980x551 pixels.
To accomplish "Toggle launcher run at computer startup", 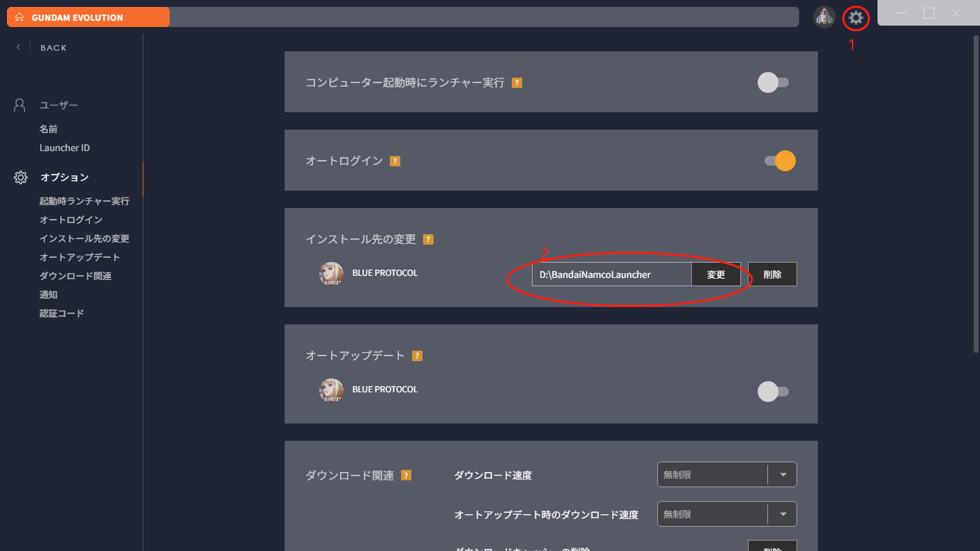I will point(774,83).
